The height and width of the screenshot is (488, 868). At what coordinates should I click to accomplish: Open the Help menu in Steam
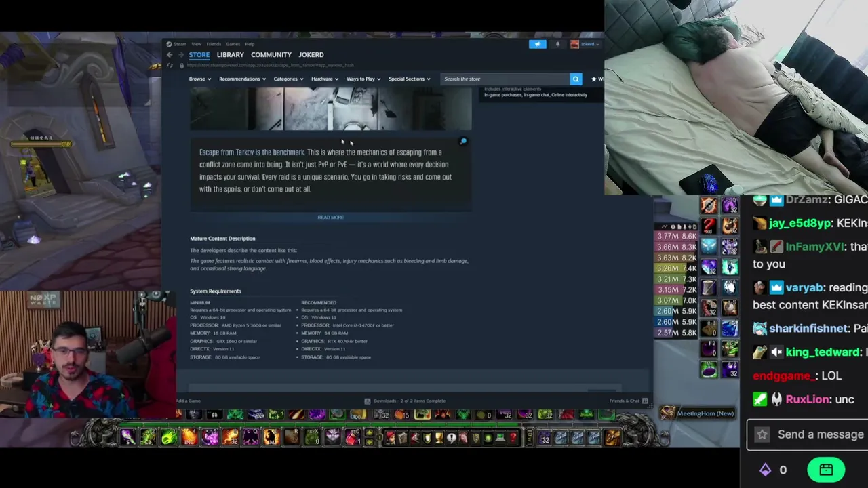click(x=250, y=44)
